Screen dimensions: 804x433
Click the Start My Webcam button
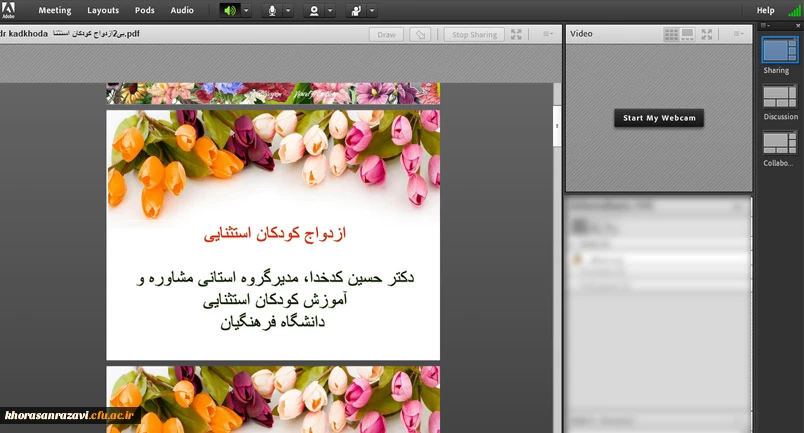click(659, 118)
